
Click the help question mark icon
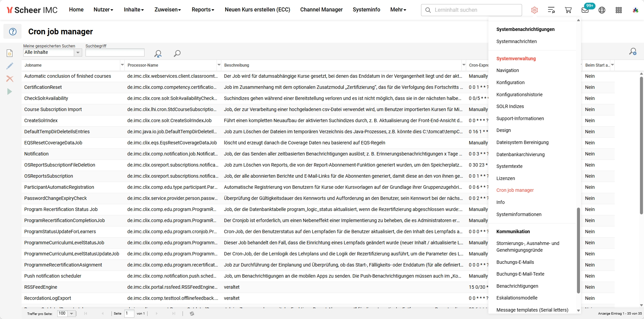point(12,32)
